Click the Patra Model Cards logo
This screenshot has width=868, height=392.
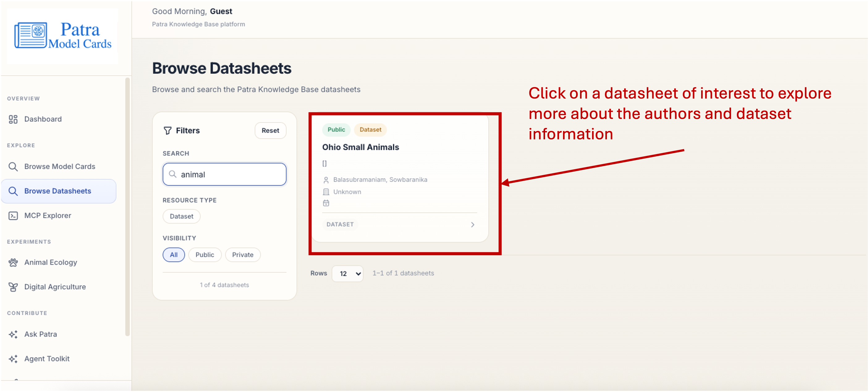coord(63,36)
